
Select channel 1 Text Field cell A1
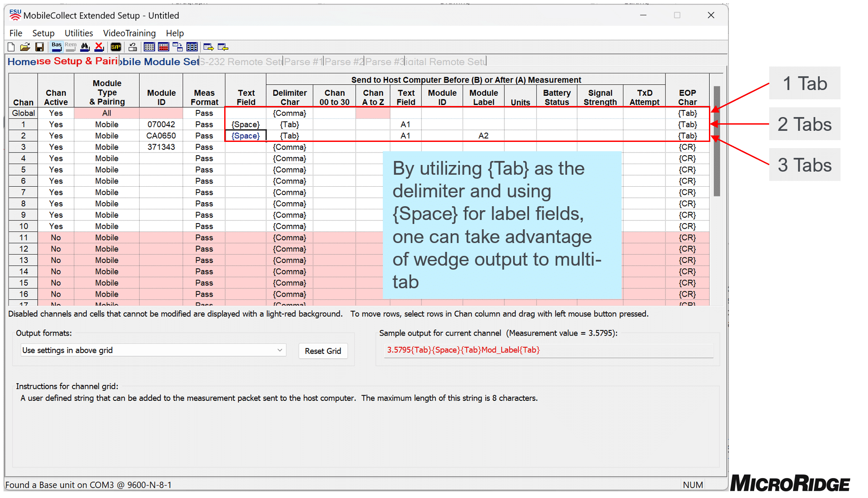[406, 125]
